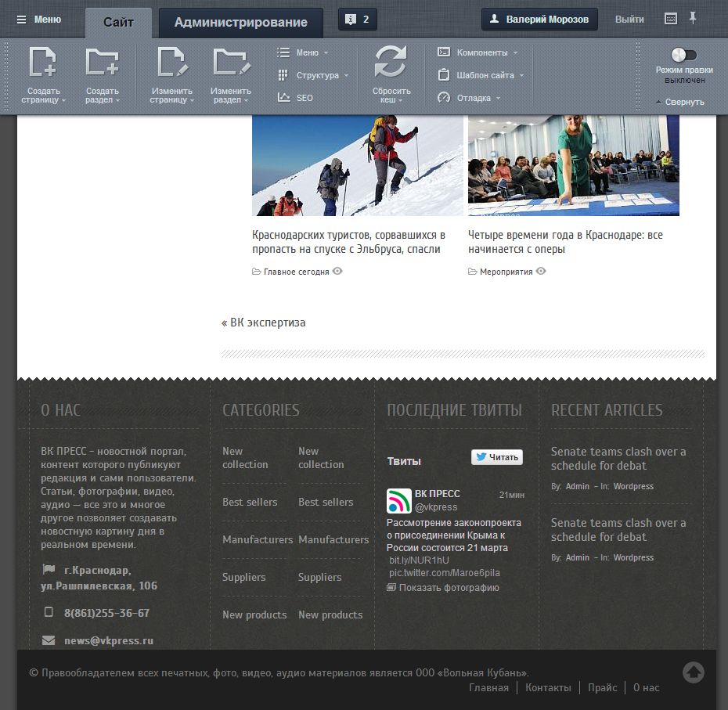This screenshot has height=710, width=728.
Task: Open Валерий Морозов user profile
Action: [539, 20]
